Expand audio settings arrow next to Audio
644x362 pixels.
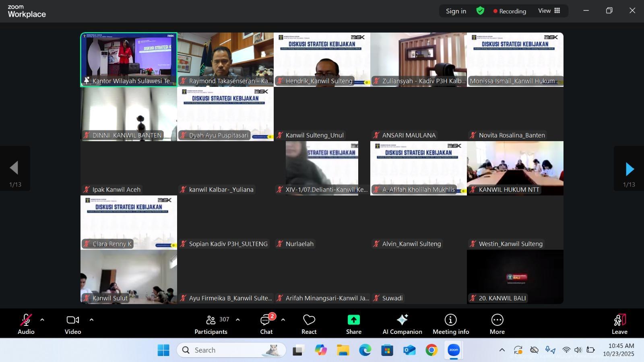point(42,320)
